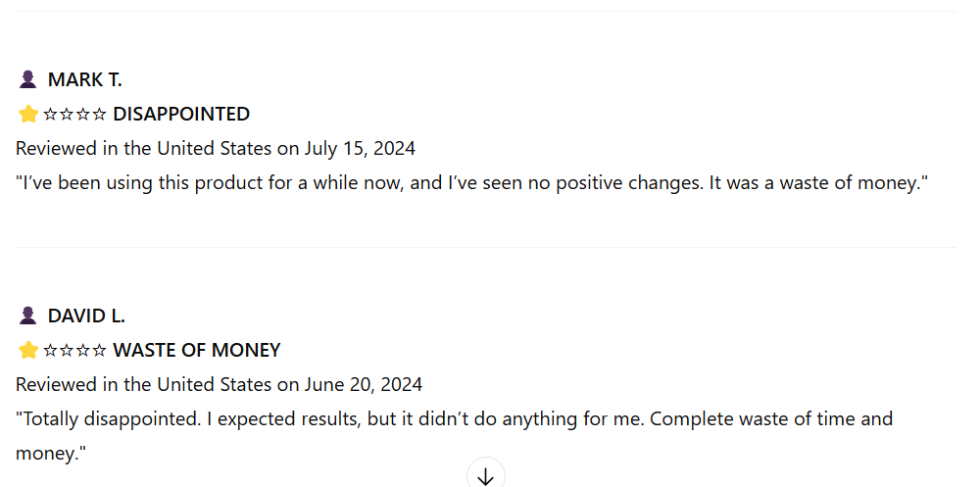Click the divider line between the two reviews
The width and height of the screenshot is (980, 487).
click(x=486, y=247)
